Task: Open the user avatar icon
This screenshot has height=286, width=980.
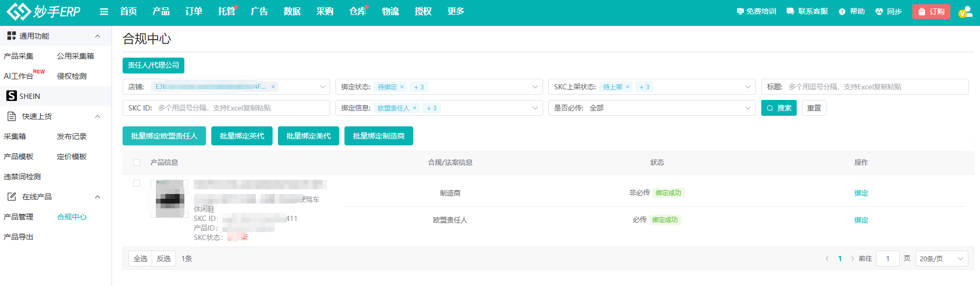Action: 965,12
